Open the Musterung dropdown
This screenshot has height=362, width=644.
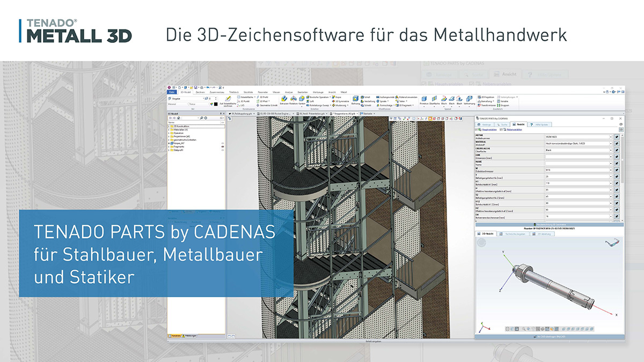coord(347,105)
